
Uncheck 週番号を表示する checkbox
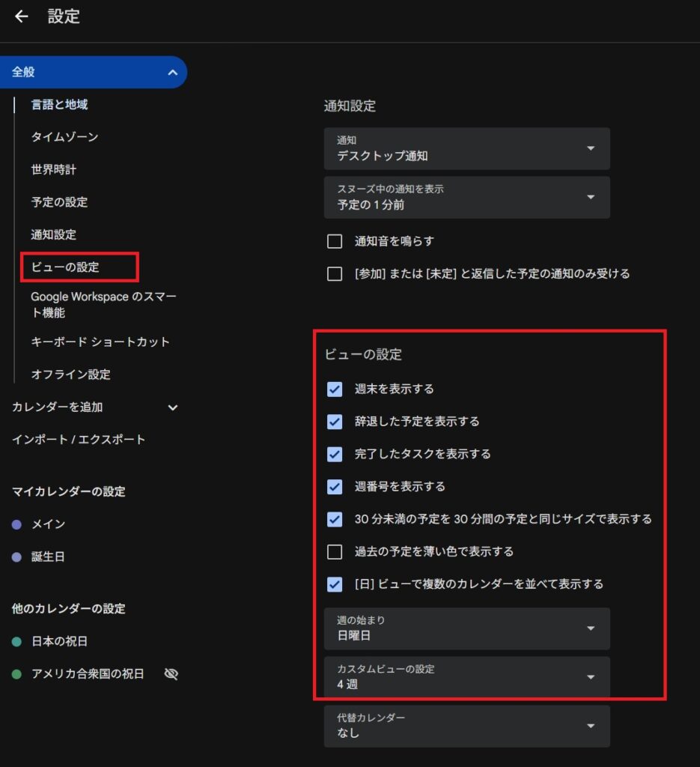(335, 487)
